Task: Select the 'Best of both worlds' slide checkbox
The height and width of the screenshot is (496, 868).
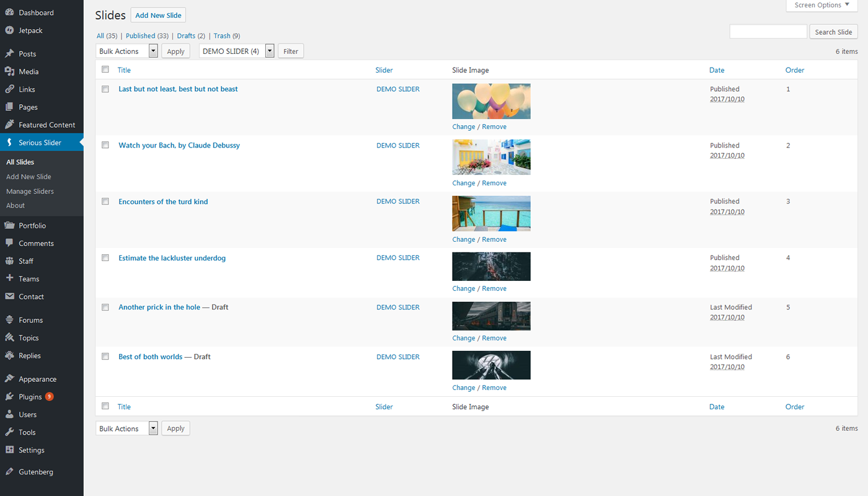Action: 105,356
